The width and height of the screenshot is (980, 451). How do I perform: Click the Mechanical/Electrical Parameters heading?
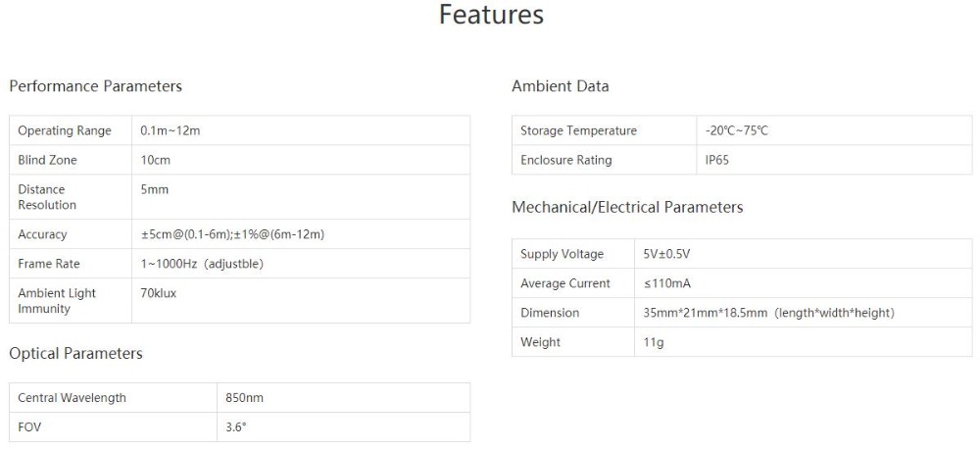click(627, 208)
